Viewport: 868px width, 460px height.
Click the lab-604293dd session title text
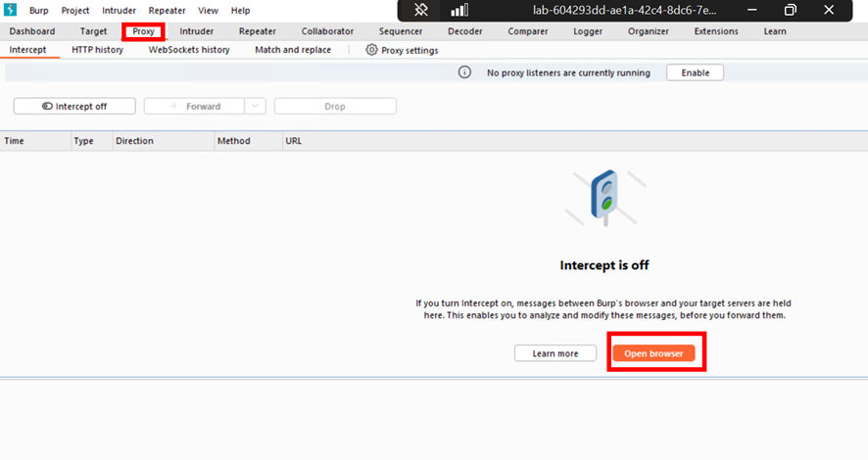click(x=624, y=10)
